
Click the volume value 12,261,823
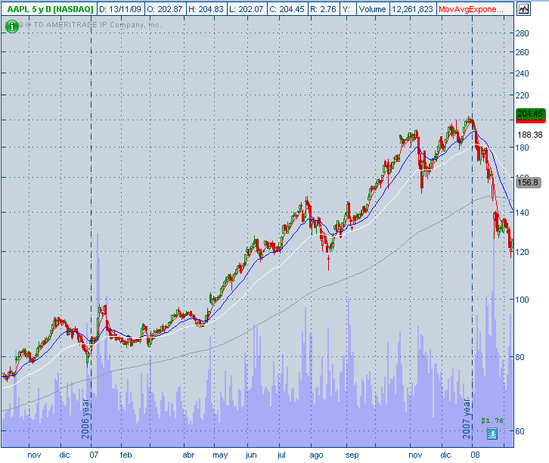coord(412,9)
